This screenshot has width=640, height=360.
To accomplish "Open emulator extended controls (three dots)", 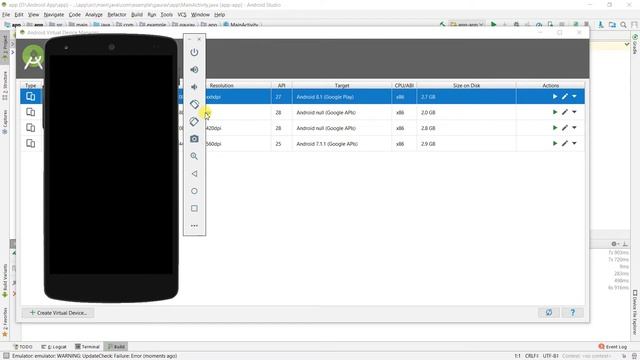I will 194,226.
